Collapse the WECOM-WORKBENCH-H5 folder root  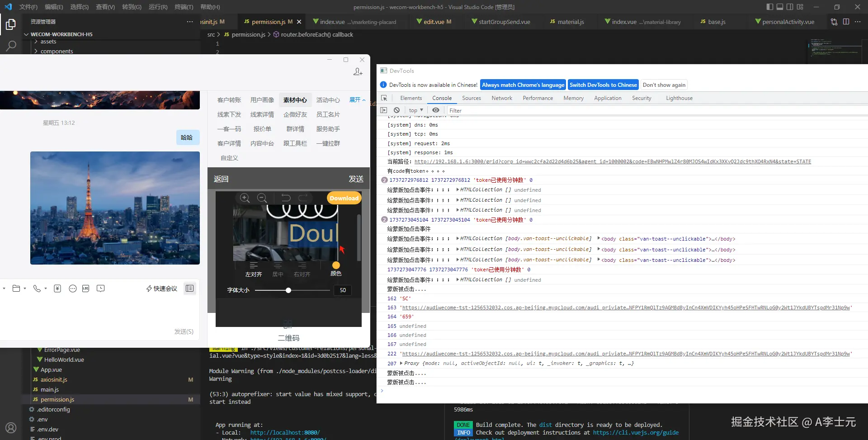(x=26, y=34)
